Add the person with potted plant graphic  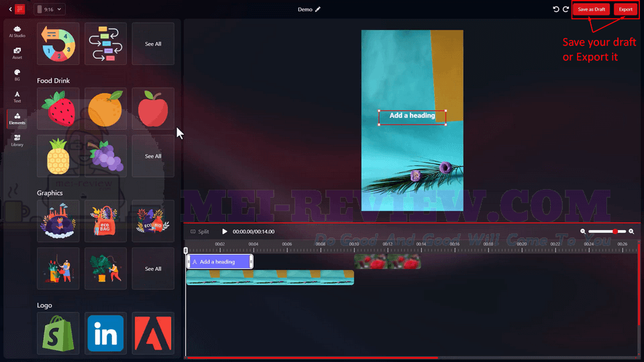[x=105, y=268]
